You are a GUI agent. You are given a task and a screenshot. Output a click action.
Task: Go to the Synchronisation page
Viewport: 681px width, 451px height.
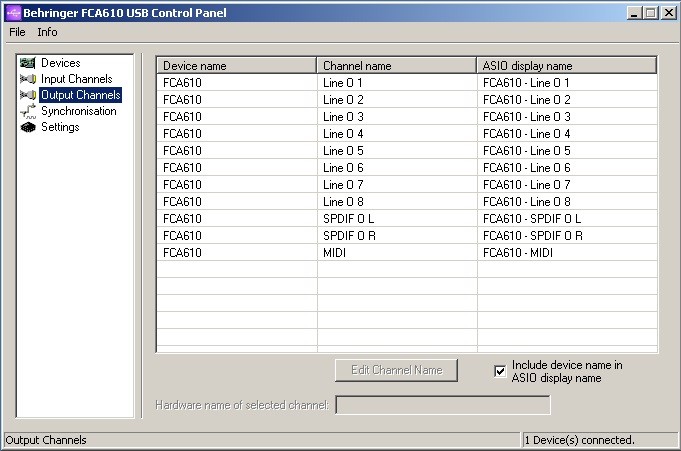79,111
